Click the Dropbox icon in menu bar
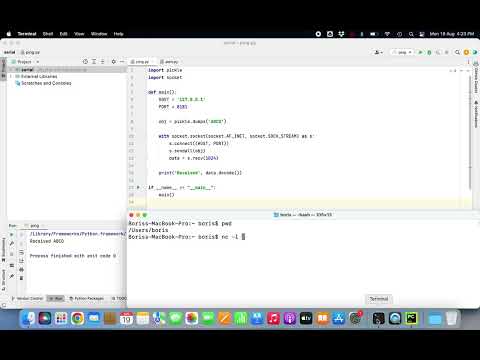Image resolution: width=480 pixels, height=360 pixels. tap(341, 34)
